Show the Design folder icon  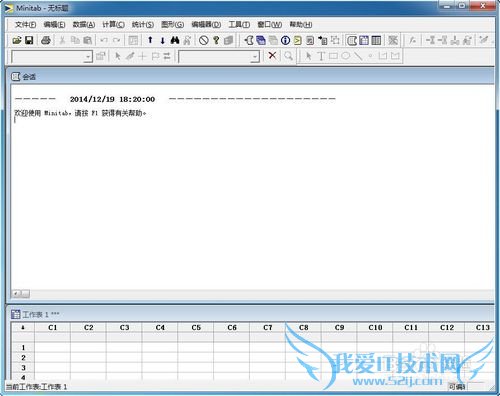click(x=335, y=40)
